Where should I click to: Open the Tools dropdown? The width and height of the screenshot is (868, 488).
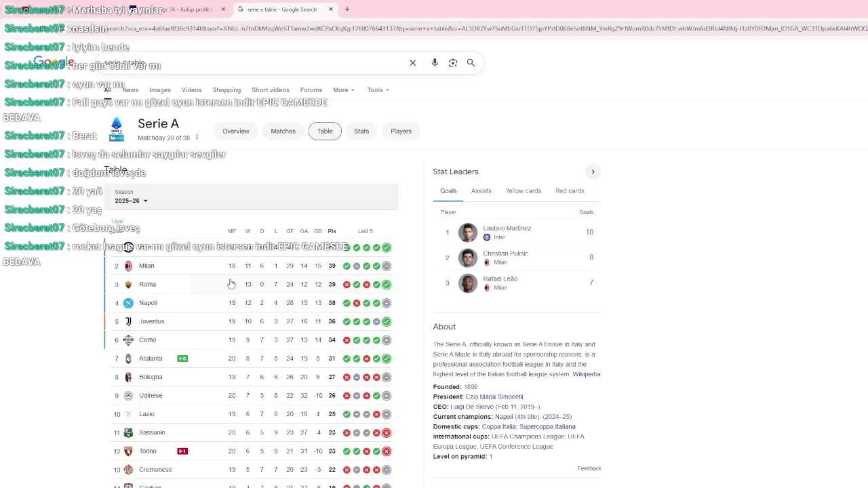tap(378, 90)
